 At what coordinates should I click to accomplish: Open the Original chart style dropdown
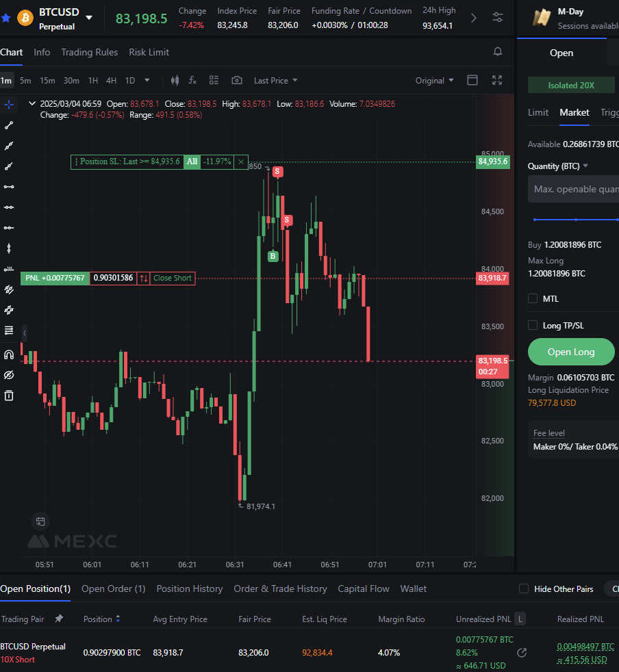434,81
